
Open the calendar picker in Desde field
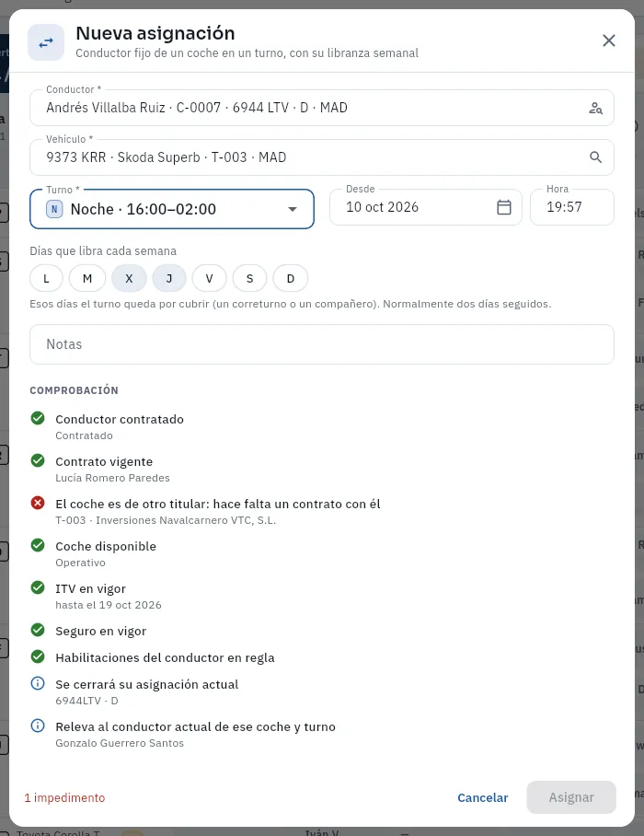(504, 207)
